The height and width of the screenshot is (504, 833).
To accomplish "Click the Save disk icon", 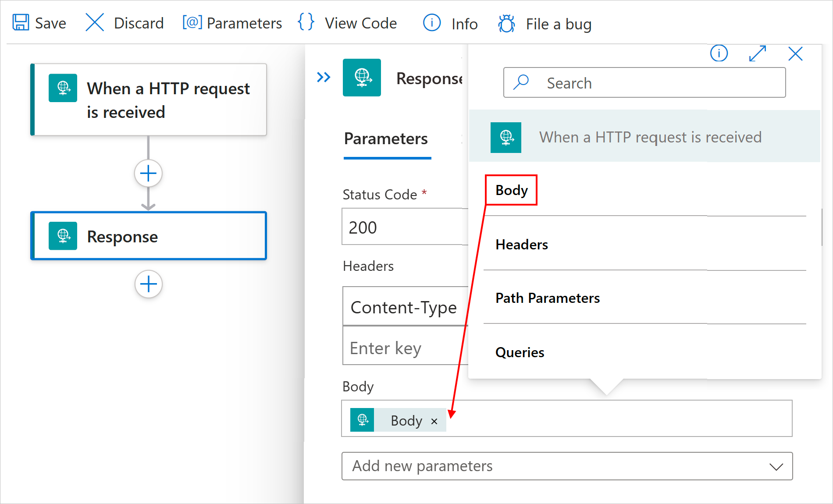I will 21,22.
